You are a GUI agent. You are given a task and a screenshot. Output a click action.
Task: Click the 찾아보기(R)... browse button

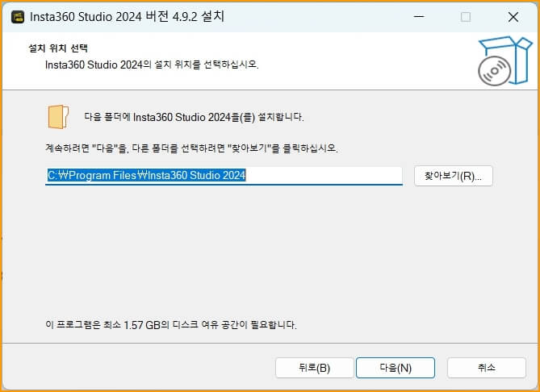coord(453,176)
